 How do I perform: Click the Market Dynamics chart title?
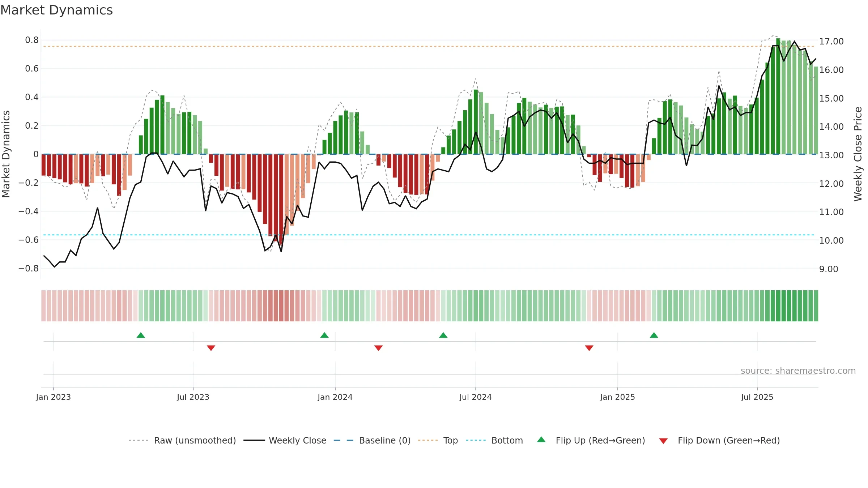pyautogui.click(x=56, y=10)
